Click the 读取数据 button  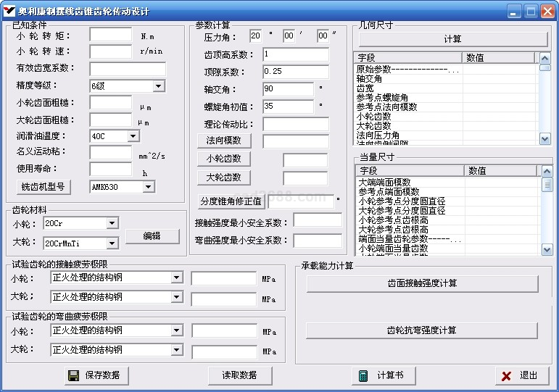pyautogui.click(x=239, y=375)
